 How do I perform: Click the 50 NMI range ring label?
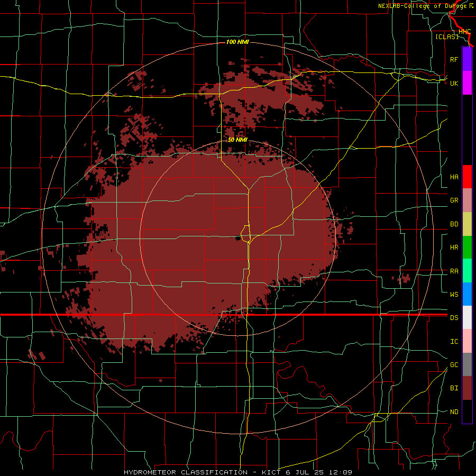point(237,140)
